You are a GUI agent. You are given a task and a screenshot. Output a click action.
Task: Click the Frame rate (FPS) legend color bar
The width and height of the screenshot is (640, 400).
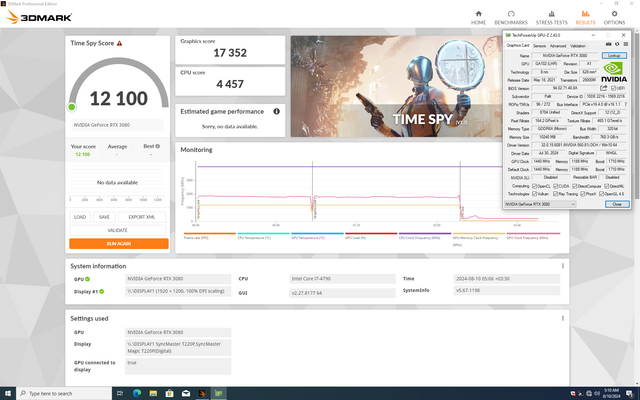click(x=196, y=234)
